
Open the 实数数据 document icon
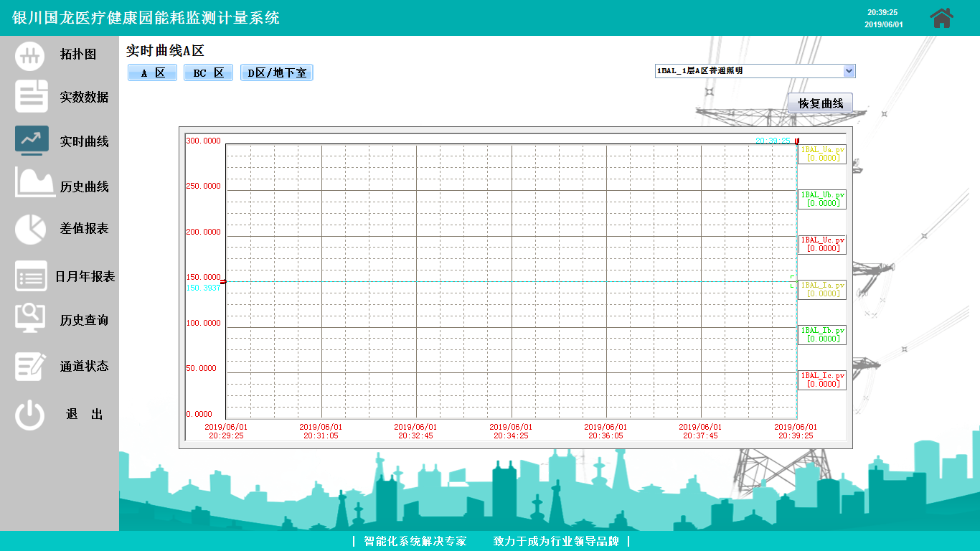point(32,97)
